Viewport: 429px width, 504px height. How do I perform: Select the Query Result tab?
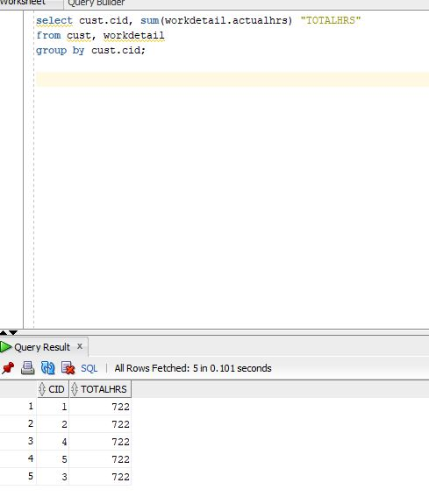pos(42,347)
